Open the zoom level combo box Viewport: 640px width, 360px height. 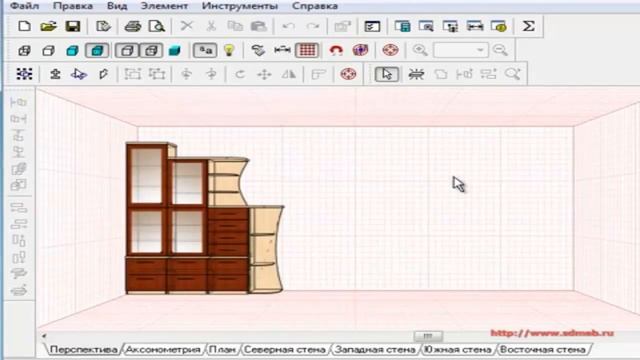(460, 51)
